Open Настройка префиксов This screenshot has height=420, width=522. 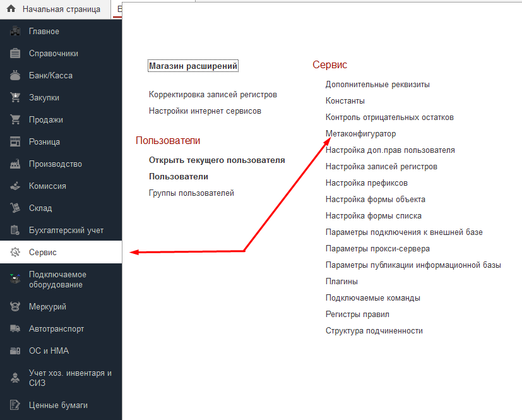click(x=367, y=183)
